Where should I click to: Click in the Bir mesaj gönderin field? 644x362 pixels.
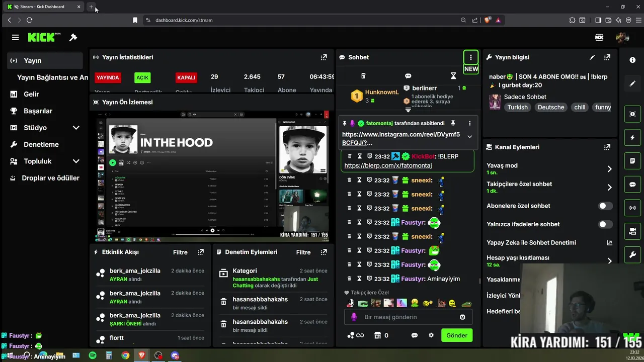[x=408, y=317]
